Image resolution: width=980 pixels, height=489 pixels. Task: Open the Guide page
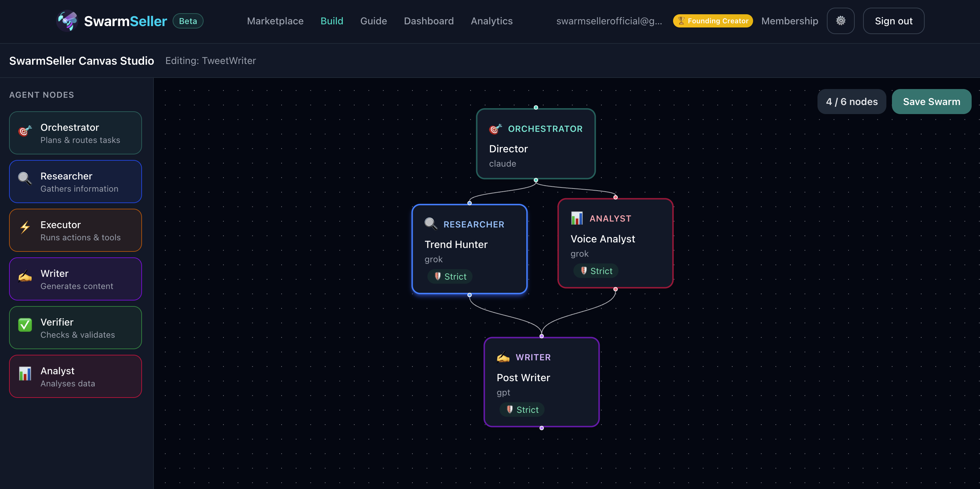373,21
